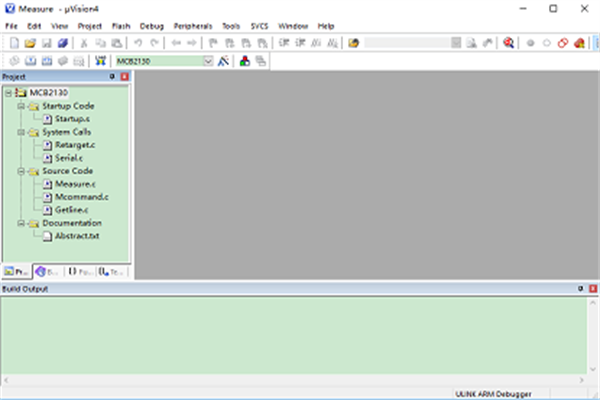This screenshot has height=400, width=600.
Task: Close the Build Output panel
Action: pos(593,289)
